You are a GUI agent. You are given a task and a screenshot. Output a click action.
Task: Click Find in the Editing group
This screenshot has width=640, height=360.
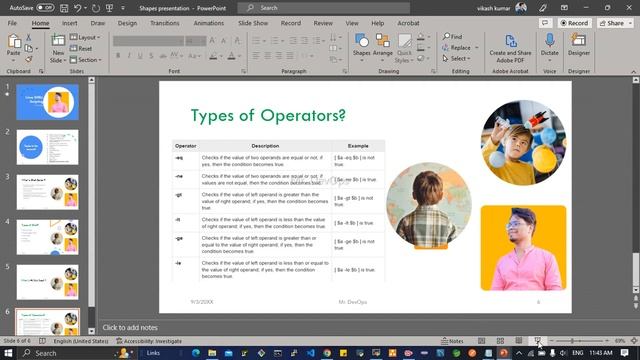[453, 36]
